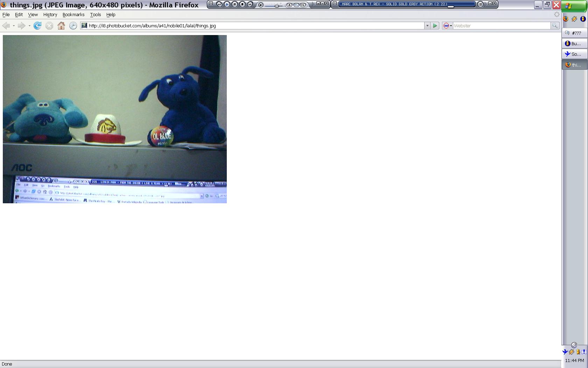Switch to the '#???' taskbar window
This screenshot has width=588, height=368.
tap(574, 33)
